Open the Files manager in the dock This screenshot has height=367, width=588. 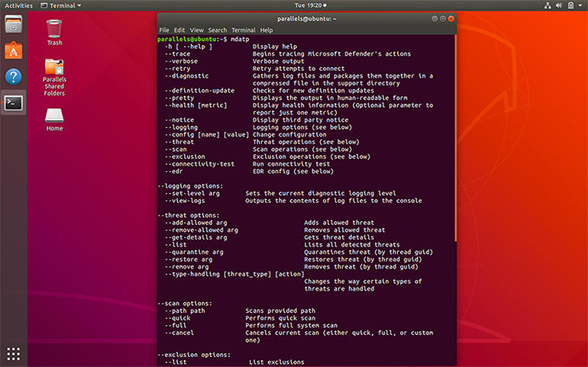(x=13, y=24)
